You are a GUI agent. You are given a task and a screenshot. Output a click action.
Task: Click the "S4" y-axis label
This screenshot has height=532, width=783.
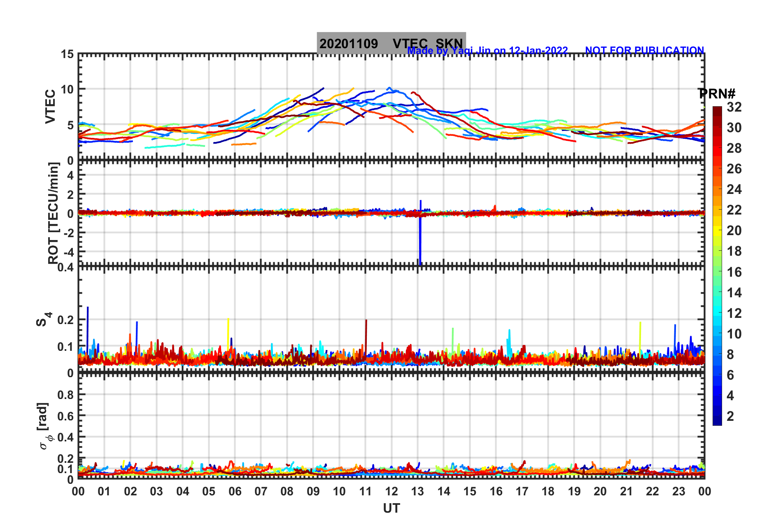point(44,319)
